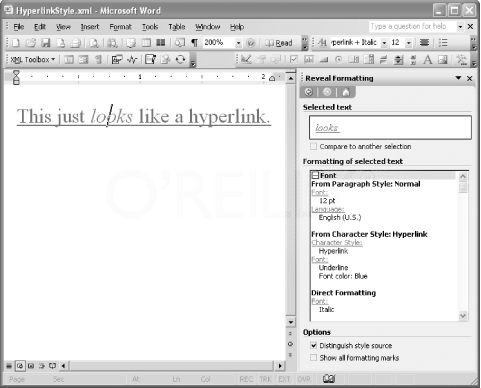Click the Check Box control icon
The image size is (481, 388).
[294, 60]
